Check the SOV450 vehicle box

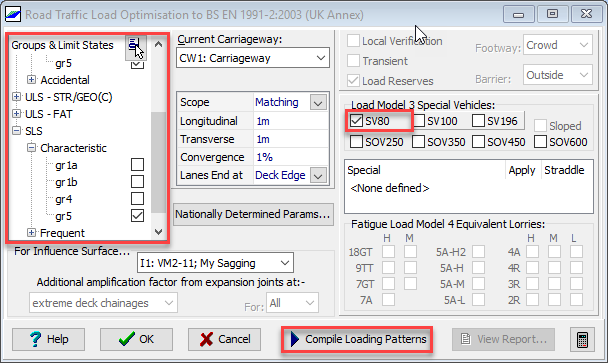(x=478, y=142)
